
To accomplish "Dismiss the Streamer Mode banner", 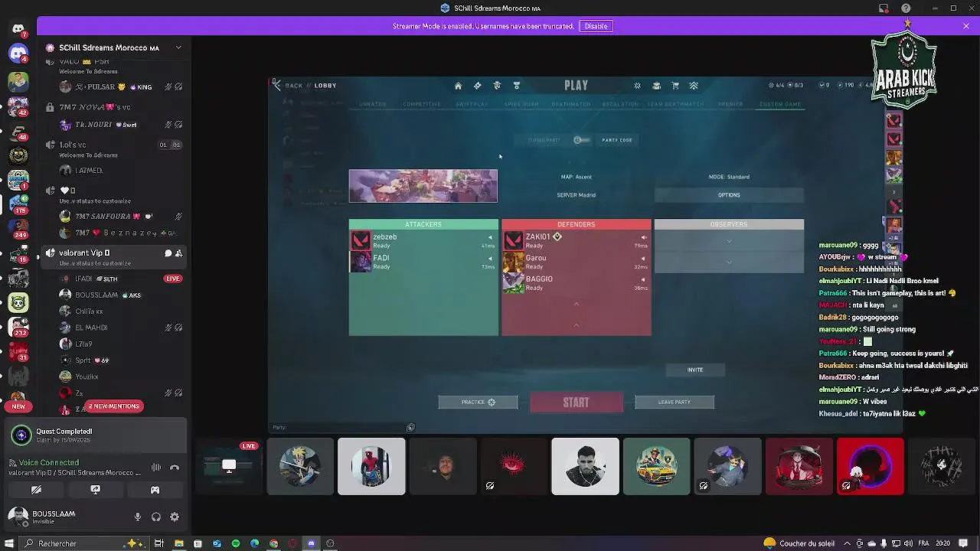I will tap(966, 26).
